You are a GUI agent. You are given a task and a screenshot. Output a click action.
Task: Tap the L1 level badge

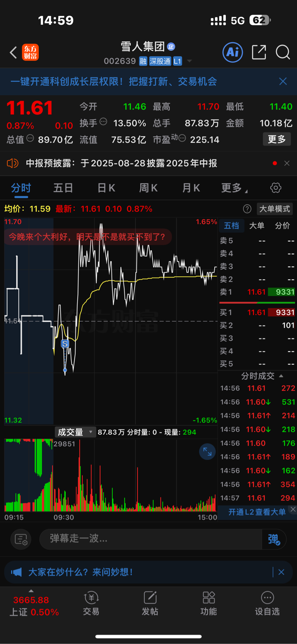pos(177,61)
